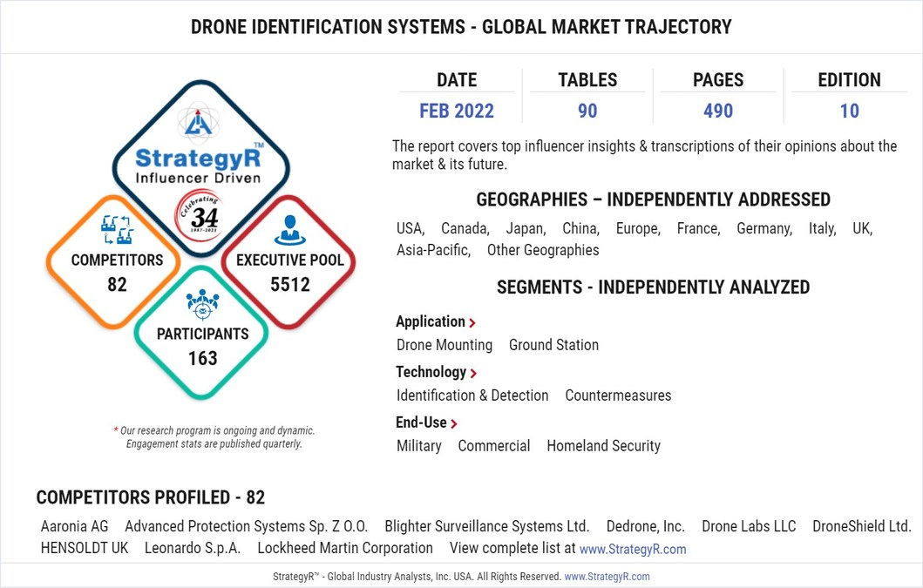Click the PARTICIPANTS 163 diamond card
923x588 pixels.
coord(201,333)
